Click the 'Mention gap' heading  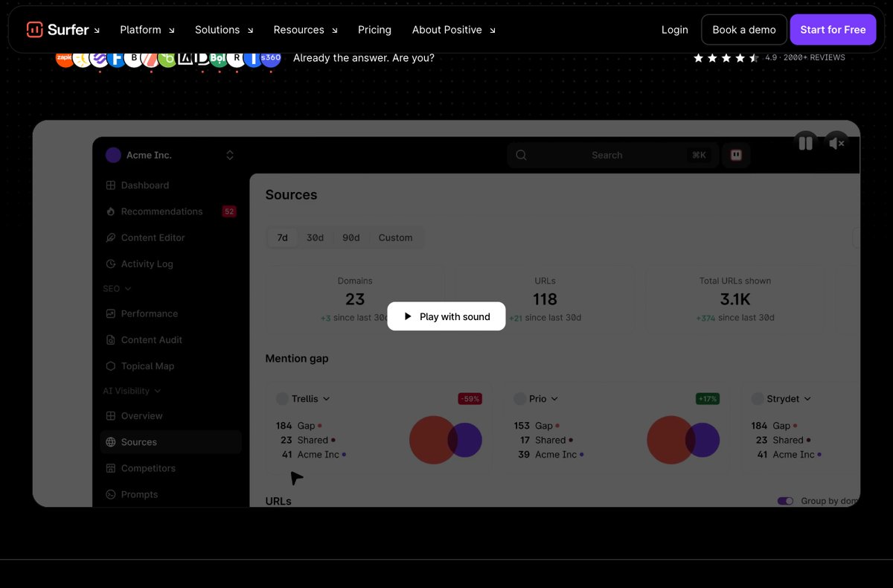(297, 358)
